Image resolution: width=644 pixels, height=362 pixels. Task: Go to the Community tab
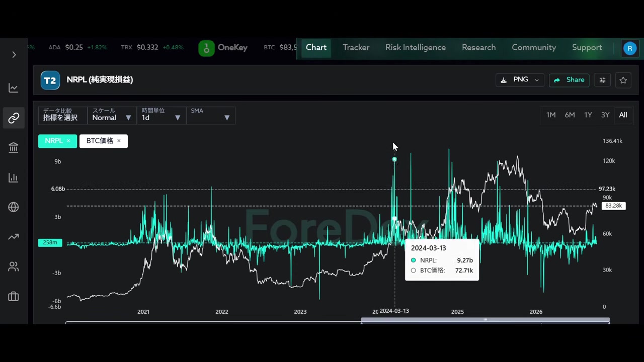534,47
